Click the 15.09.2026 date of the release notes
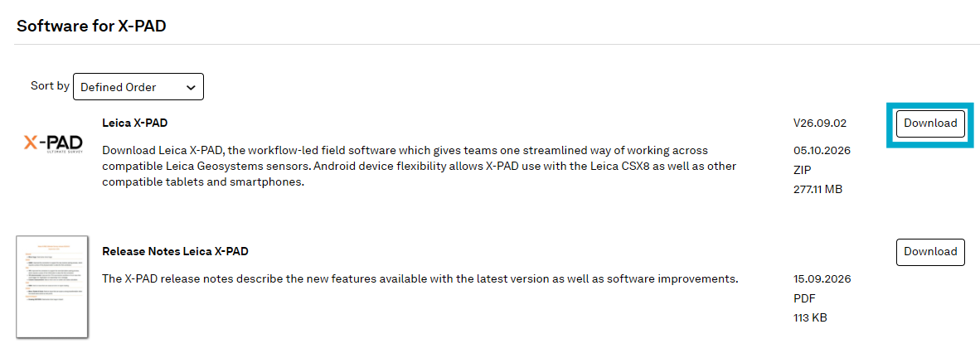Image resolution: width=980 pixels, height=358 pixels. (x=822, y=278)
